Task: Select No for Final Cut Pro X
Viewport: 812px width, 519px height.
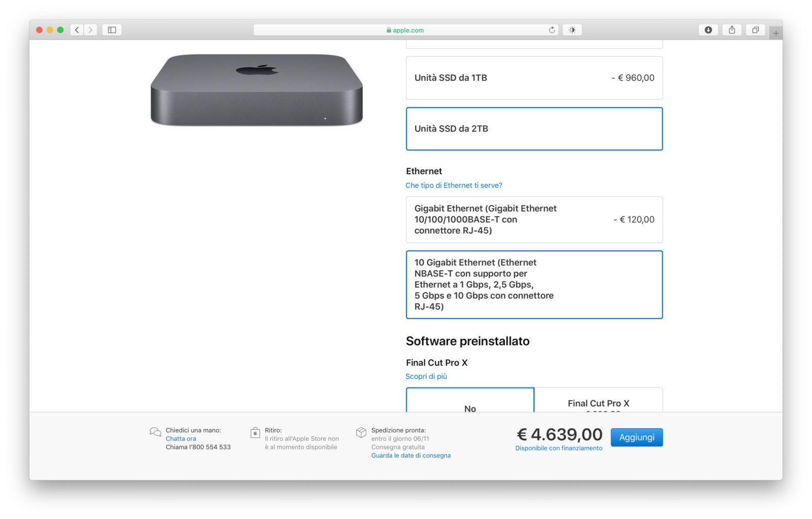Action: (470, 400)
